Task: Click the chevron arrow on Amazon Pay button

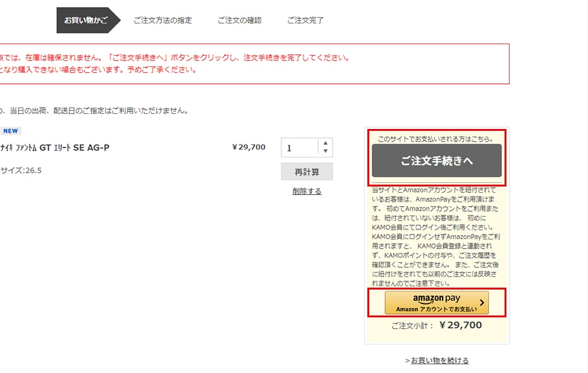Action: (x=482, y=303)
